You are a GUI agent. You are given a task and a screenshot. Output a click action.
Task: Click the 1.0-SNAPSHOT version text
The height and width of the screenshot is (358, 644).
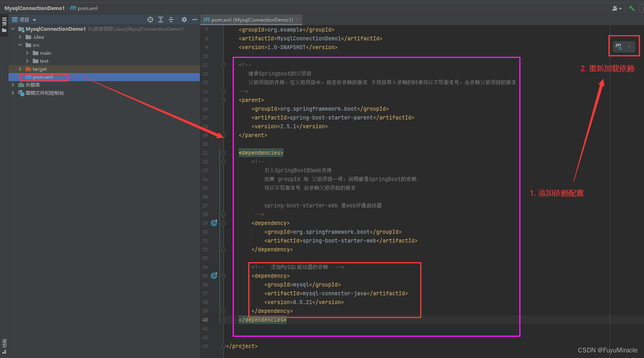click(287, 47)
